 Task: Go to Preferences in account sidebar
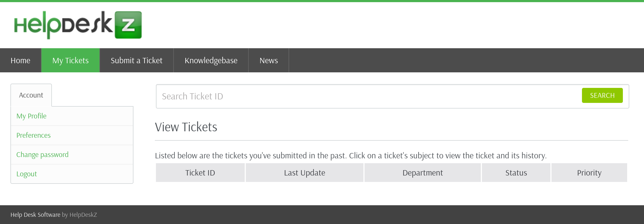[x=33, y=135]
